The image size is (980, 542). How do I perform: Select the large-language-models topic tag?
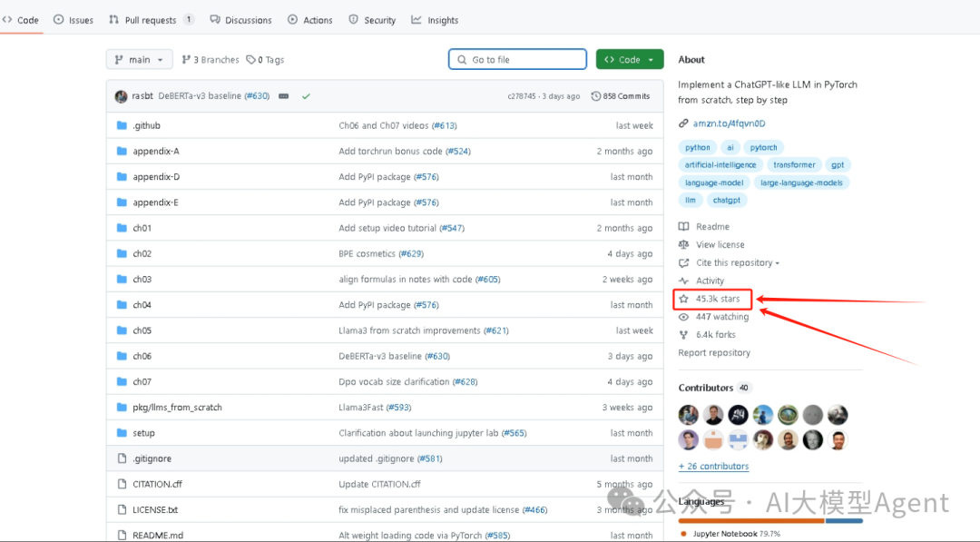click(801, 182)
